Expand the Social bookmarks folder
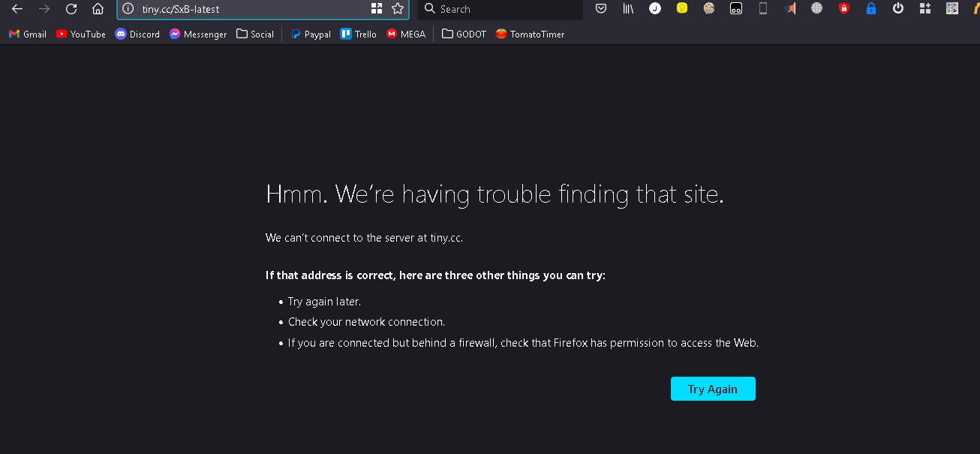 (x=255, y=34)
